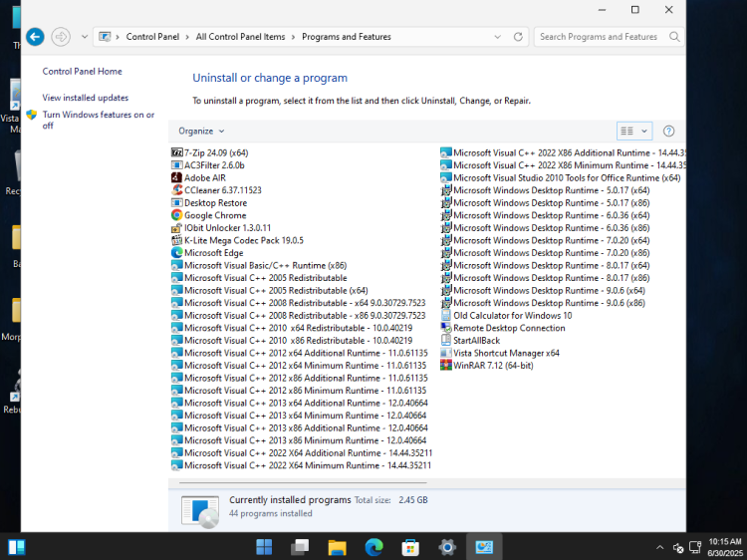Screen dimensions: 747x560
Task: Expand the view options dropdown arrow
Action: [x=644, y=132]
